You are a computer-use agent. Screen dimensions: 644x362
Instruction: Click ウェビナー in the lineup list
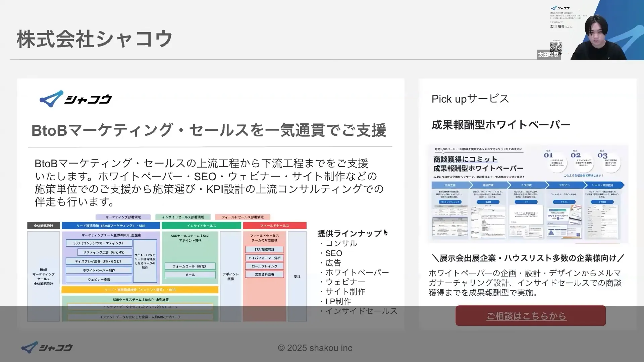[x=345, y=282]
